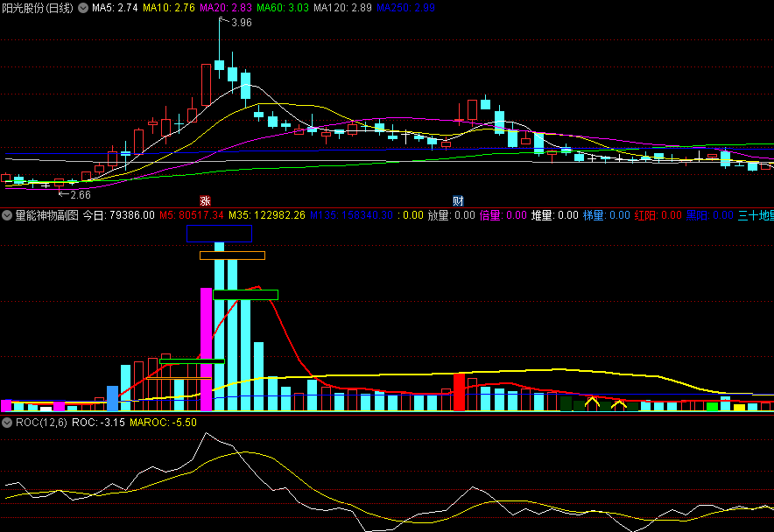Viewport: 774px width, 532px height.
Task: Open the 量能神物副图 indicator dropdown circle
Action: click(7, 215)
